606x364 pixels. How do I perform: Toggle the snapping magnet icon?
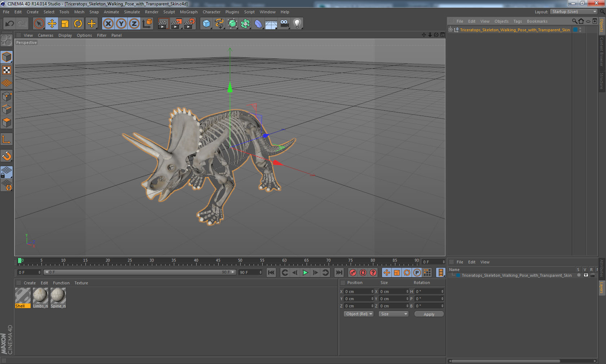pyautogui.click(x=6, y=156)
